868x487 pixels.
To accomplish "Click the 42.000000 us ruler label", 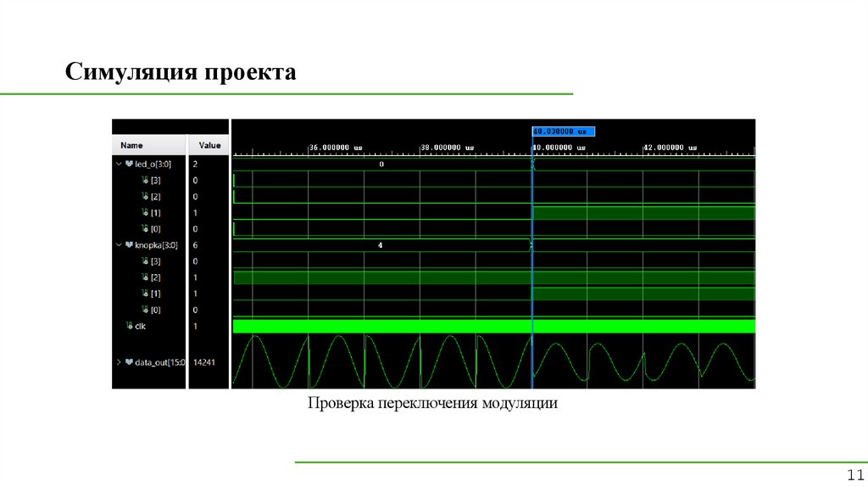I will click(670, 148).
